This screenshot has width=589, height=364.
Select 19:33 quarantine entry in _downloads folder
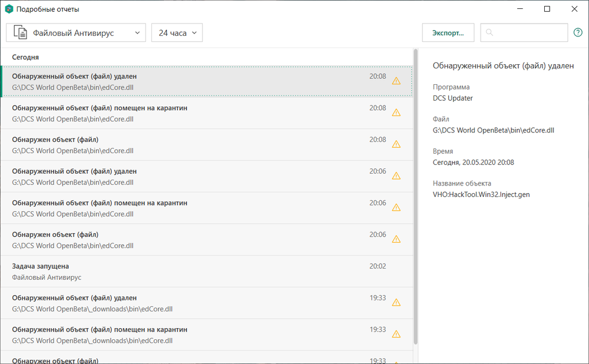[200, 334]
